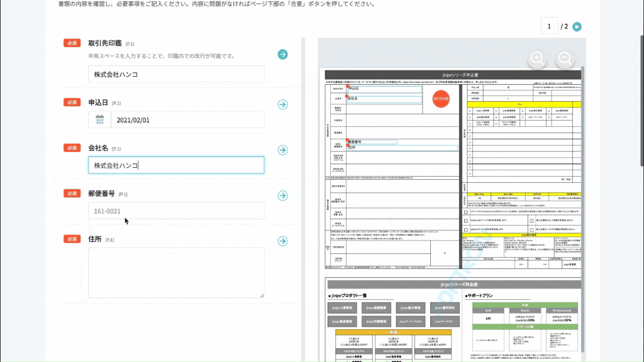Click the red 取引先印鑑 stamp on document

click(441, 99)
